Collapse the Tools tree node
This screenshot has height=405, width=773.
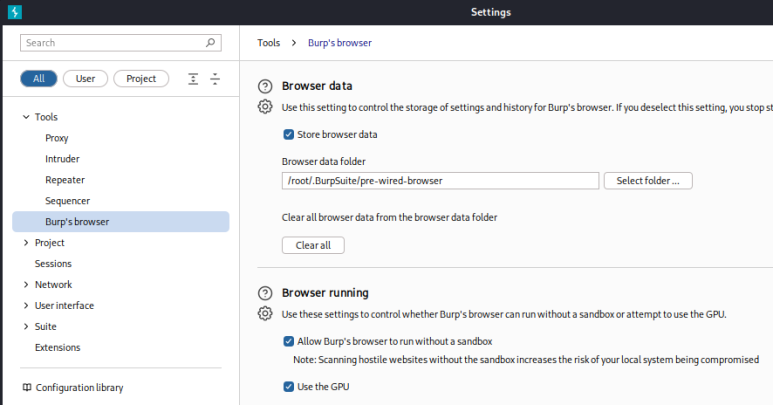[26, 117]
